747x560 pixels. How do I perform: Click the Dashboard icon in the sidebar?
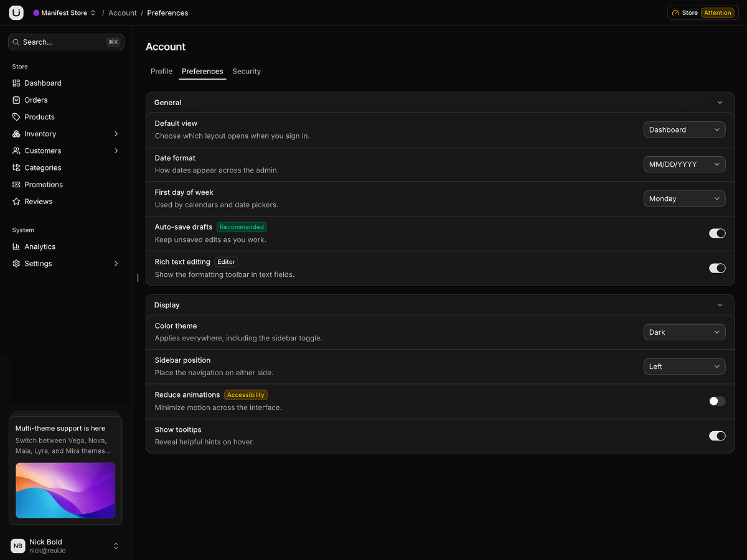tap(16, 83)
